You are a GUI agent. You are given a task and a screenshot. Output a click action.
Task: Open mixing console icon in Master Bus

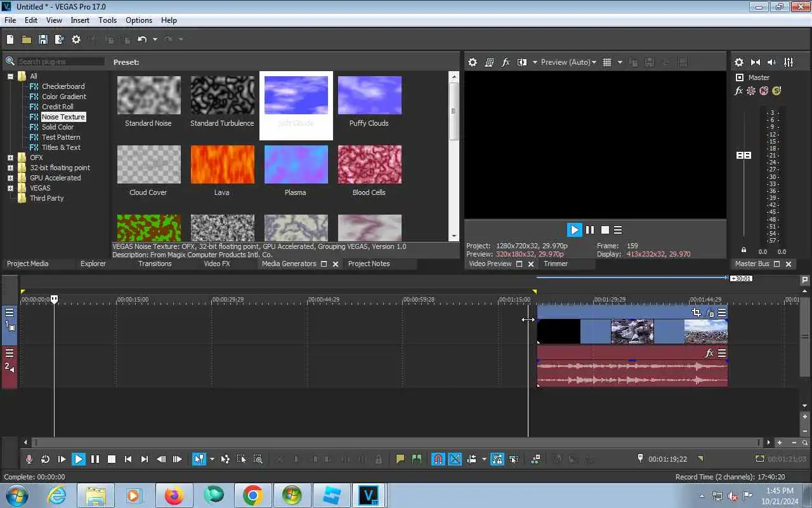click(x=789, y=62)
